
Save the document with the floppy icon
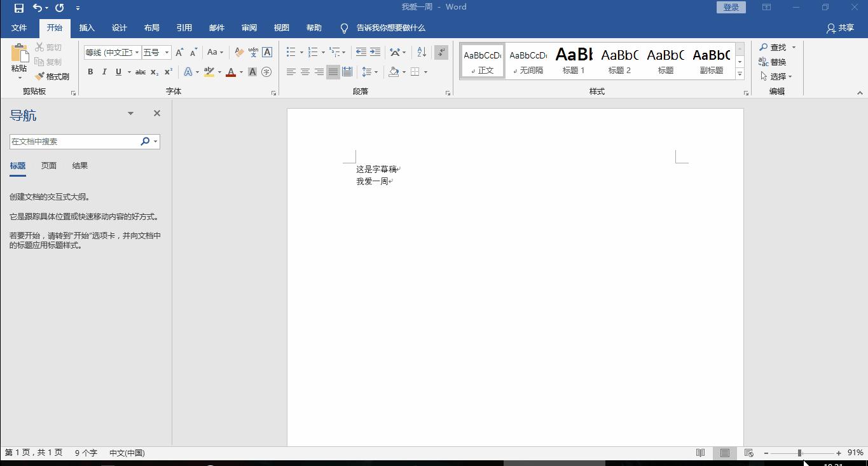click(x=19, y=8)
